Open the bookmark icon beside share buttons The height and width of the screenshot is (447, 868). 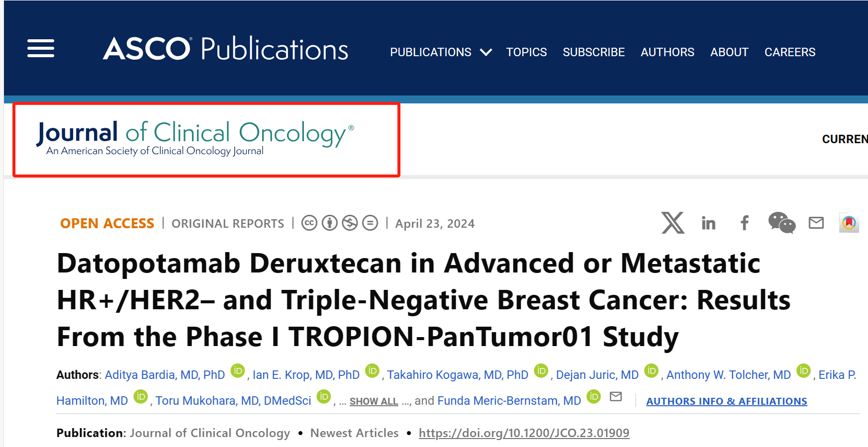tap(849, 223)
